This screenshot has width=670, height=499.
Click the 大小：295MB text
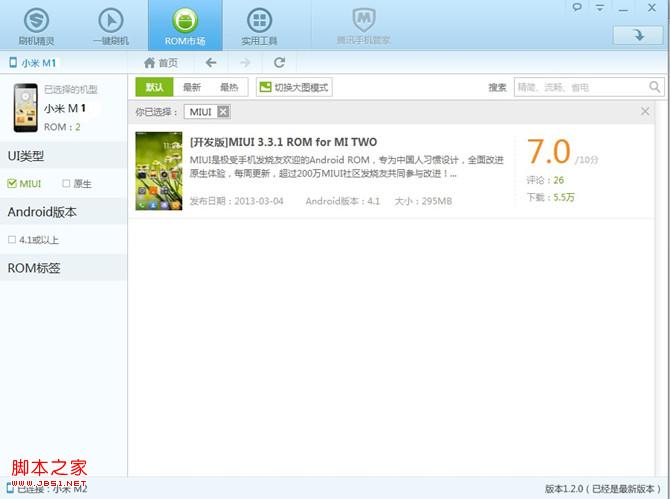pos(423,201)
